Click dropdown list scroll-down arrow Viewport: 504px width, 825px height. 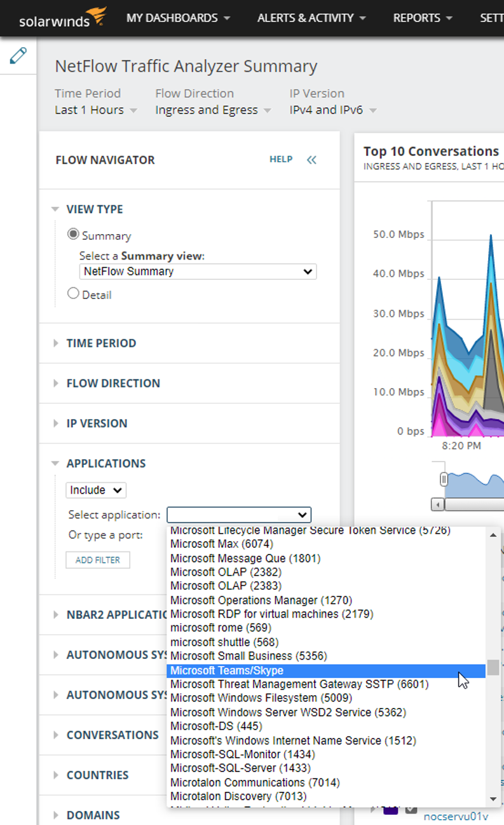coord(493,799)
